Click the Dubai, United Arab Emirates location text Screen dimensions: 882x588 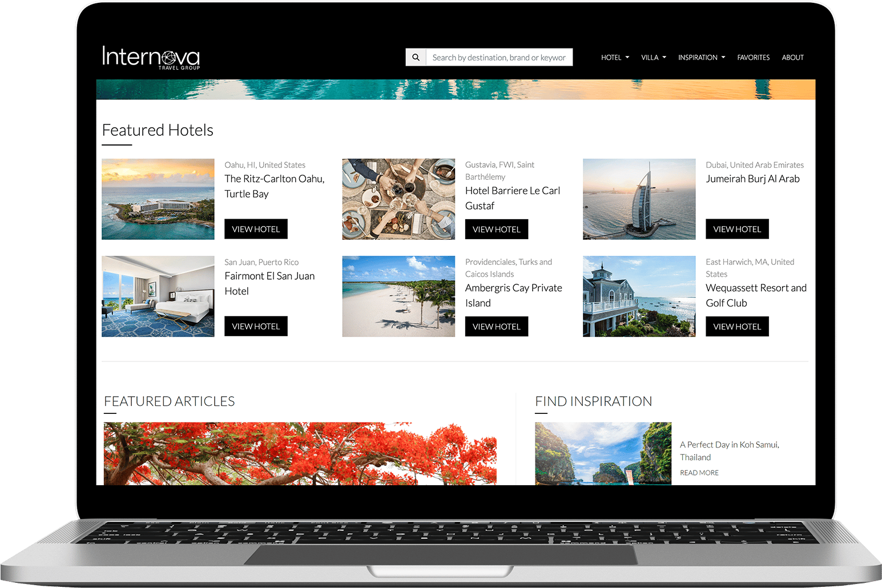click(755, 165)
